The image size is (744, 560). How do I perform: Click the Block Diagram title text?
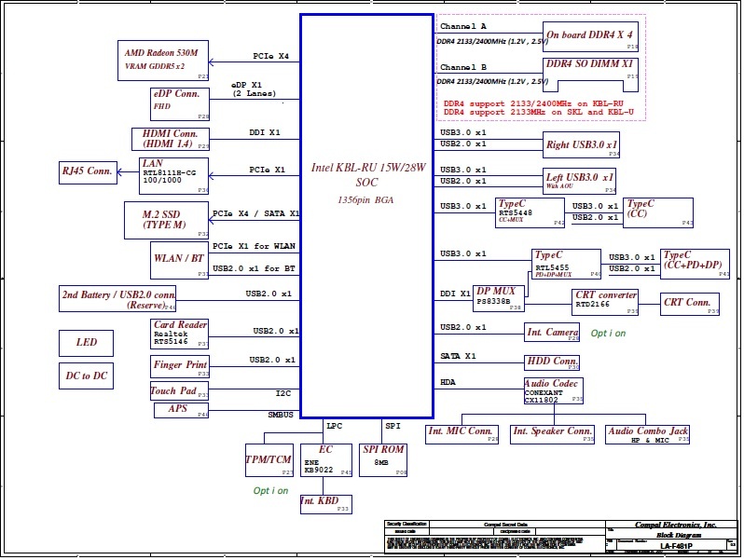coord(679,536)
